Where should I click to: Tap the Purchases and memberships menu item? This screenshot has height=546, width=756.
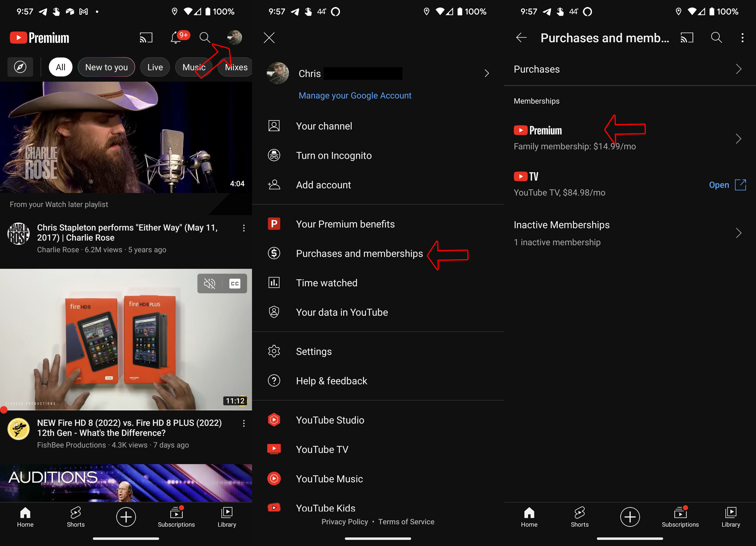tap(359, 253)
